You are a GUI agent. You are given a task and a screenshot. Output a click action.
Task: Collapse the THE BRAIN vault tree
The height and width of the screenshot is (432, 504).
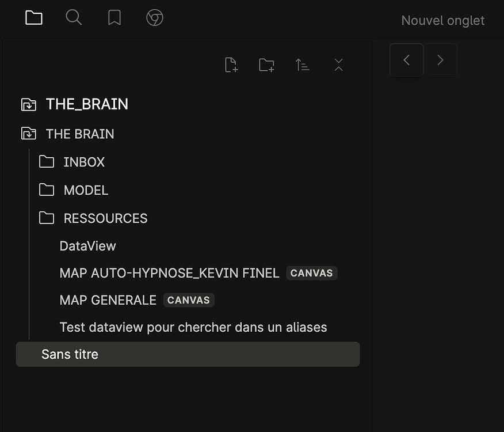[28, 134]
